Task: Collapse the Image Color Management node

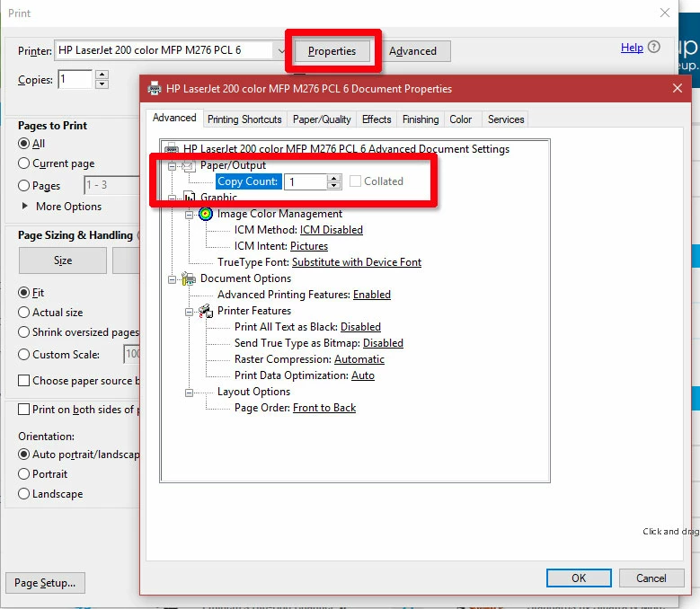Action: (189, 215)
